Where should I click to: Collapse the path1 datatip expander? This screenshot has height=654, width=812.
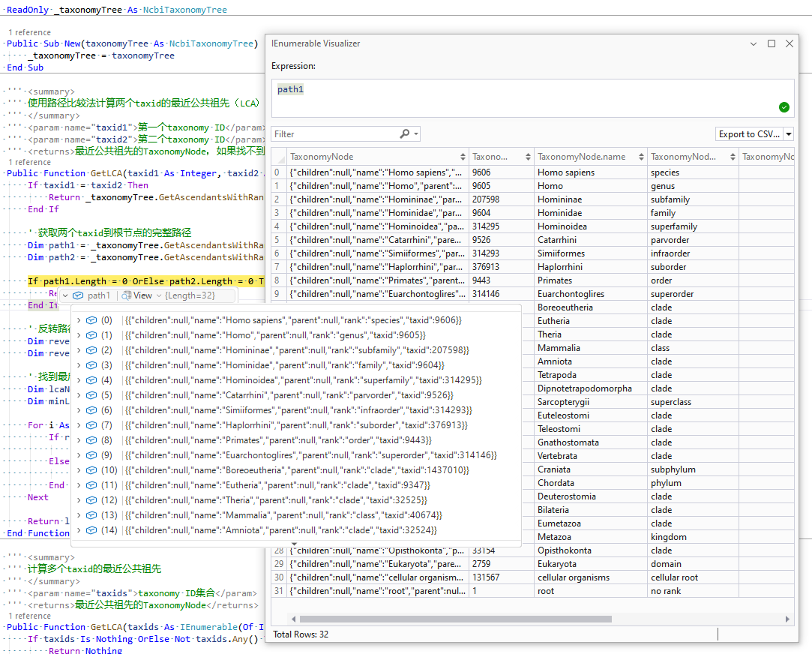(65, 295)
